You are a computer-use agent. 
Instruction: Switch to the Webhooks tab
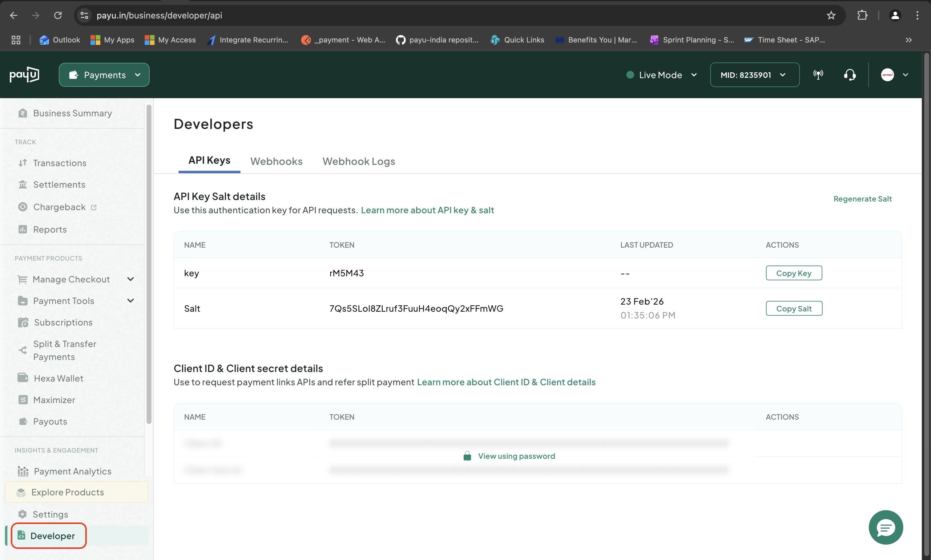click(276, 162)
